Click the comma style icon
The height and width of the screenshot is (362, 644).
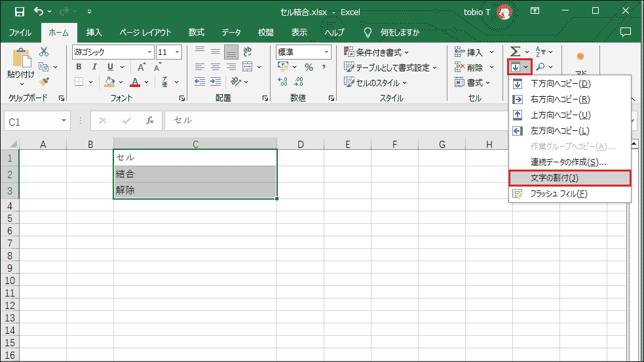(324, 67)
